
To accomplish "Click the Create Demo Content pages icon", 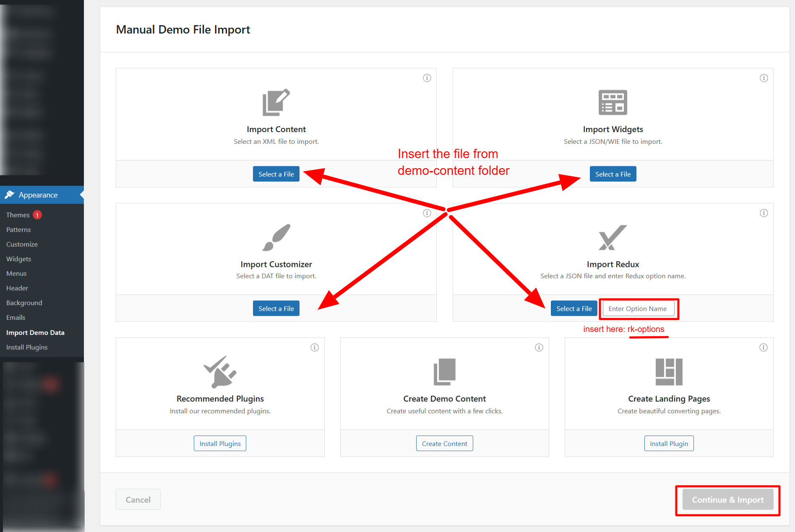I will click(x=444, y=371).
